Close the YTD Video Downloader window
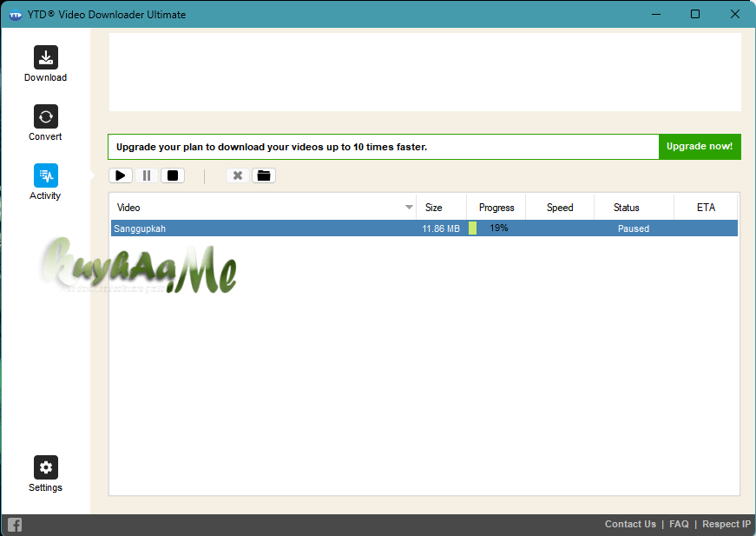The image size is (756, 536). [x=735, y=15]
